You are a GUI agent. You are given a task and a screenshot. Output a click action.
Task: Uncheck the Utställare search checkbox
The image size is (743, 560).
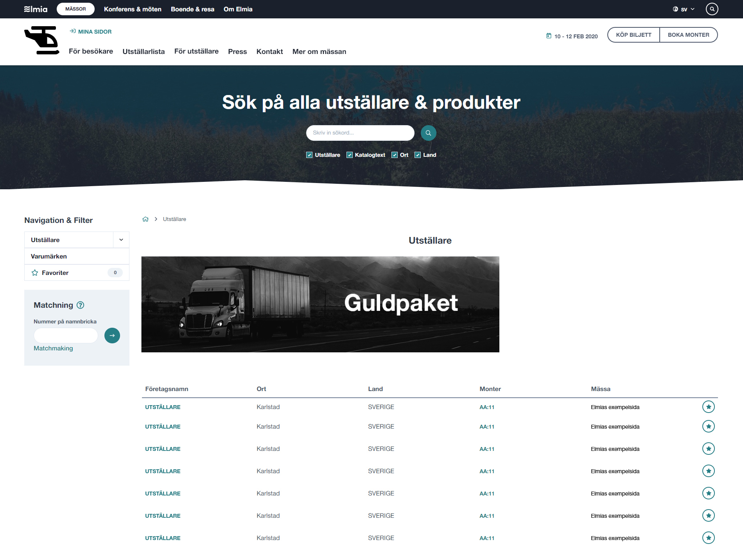point(309,155)
